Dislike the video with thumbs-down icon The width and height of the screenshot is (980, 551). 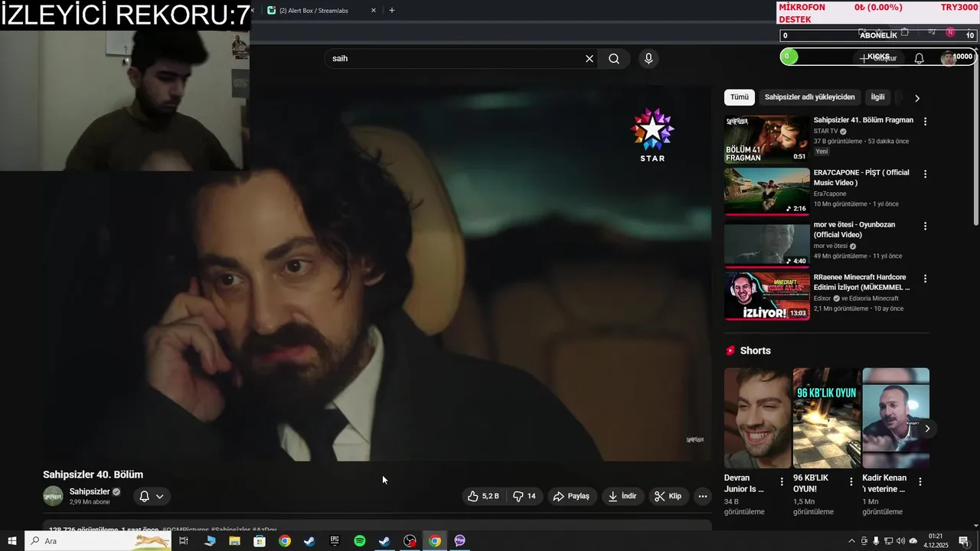coord(524,496)
